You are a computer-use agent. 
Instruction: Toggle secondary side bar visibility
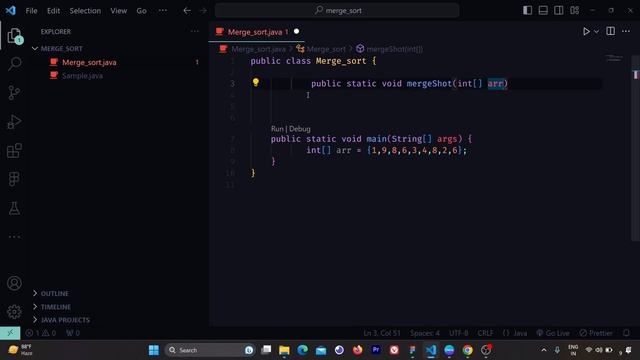[x=559, y=10]
